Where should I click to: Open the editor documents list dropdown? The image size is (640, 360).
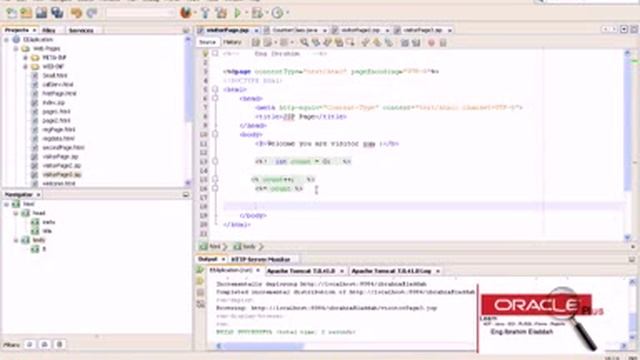tap(624, 29)
